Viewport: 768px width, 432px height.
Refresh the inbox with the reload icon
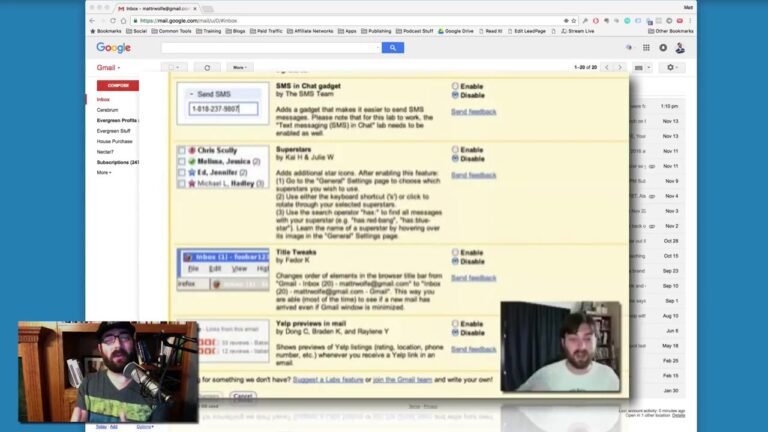coord(207,67)
